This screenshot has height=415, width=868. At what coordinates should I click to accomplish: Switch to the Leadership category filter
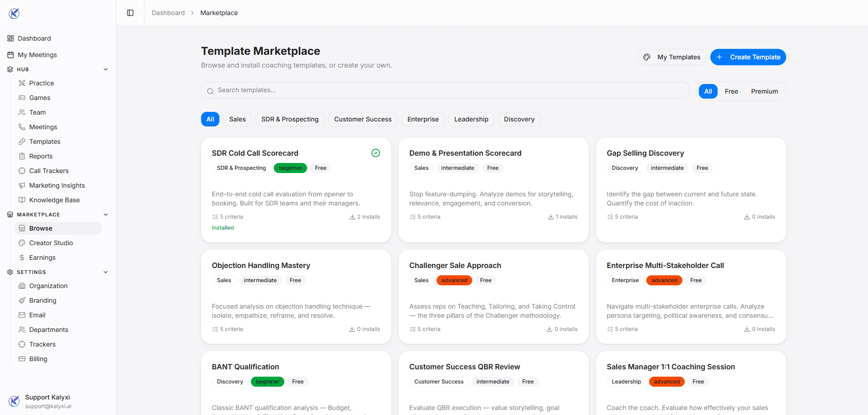(x=471, y=119)
